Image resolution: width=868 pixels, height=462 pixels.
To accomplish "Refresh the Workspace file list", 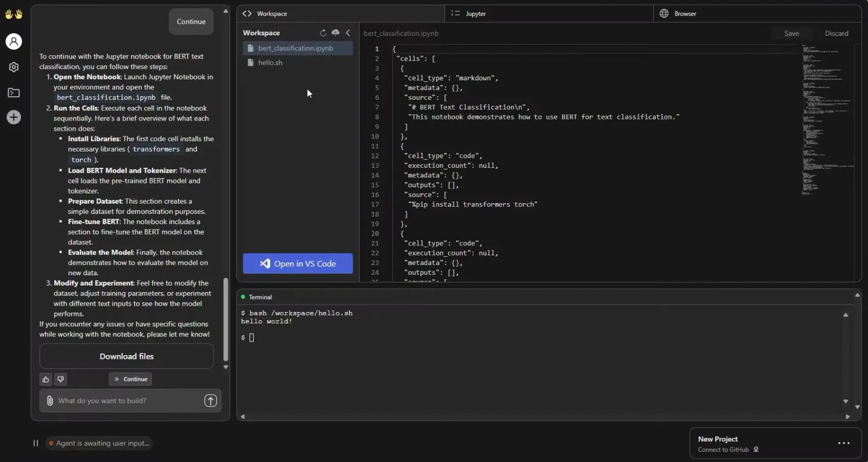I will [323, 33].
